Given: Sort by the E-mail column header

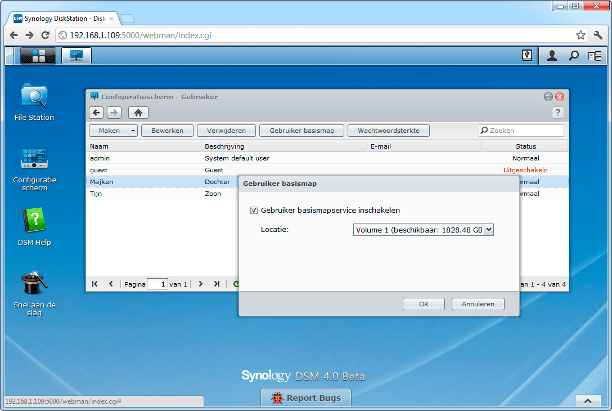Looking at the screenshot, I should (x=424, y=146).
